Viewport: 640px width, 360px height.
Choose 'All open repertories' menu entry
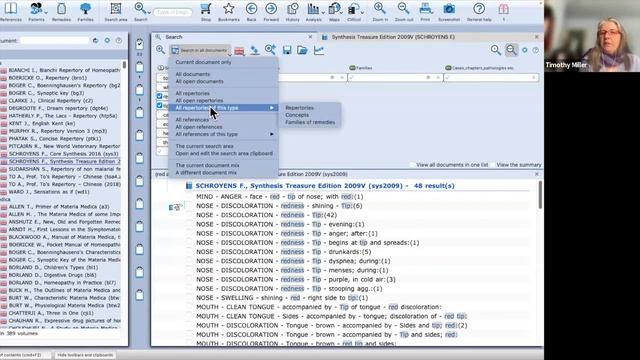click(x=199, y=101)
